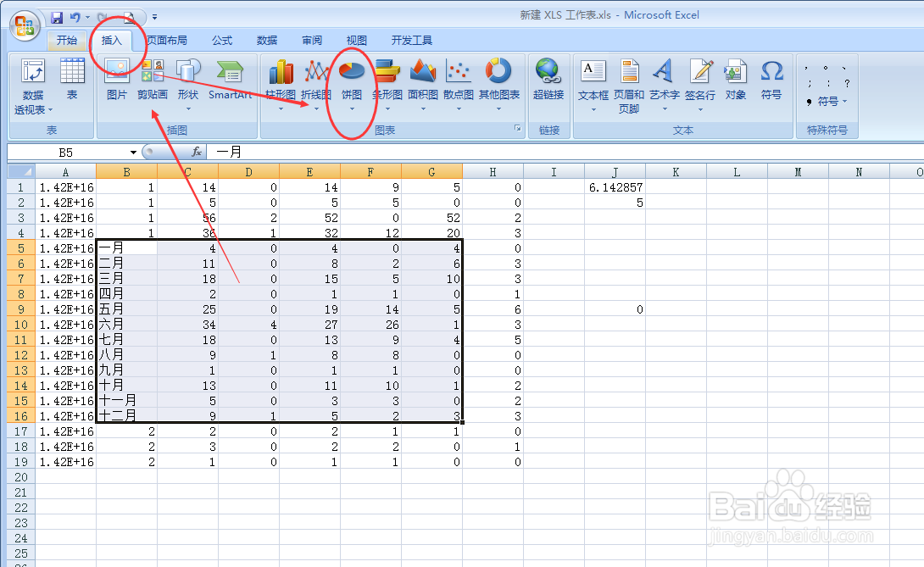Select cell containing 一月
Viewport: 924px width, 567px height.
(x=126, y=248)
